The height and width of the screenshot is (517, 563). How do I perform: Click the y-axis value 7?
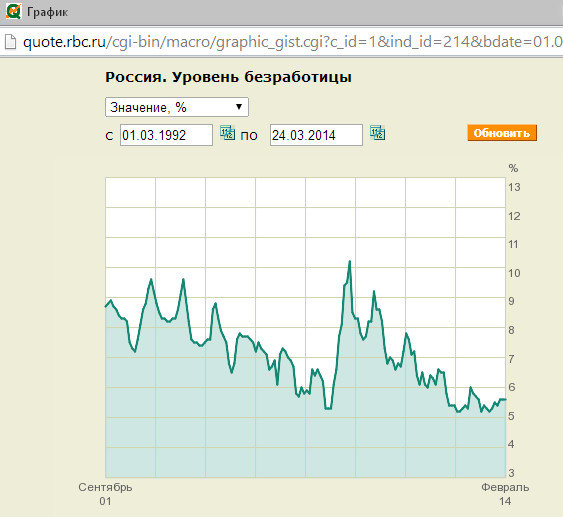(511, 359)
